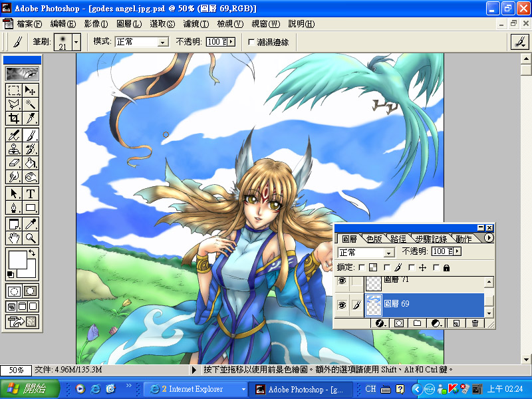Screen dimensions: 532x399
Task: Click the CH language bar indicator
Action: [370, 389]
